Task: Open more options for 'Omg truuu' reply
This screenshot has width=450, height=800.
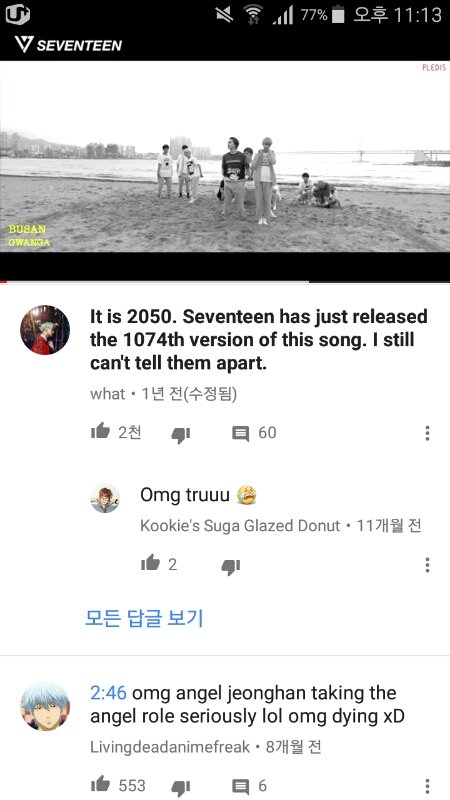Action: [x=428, y=565]
